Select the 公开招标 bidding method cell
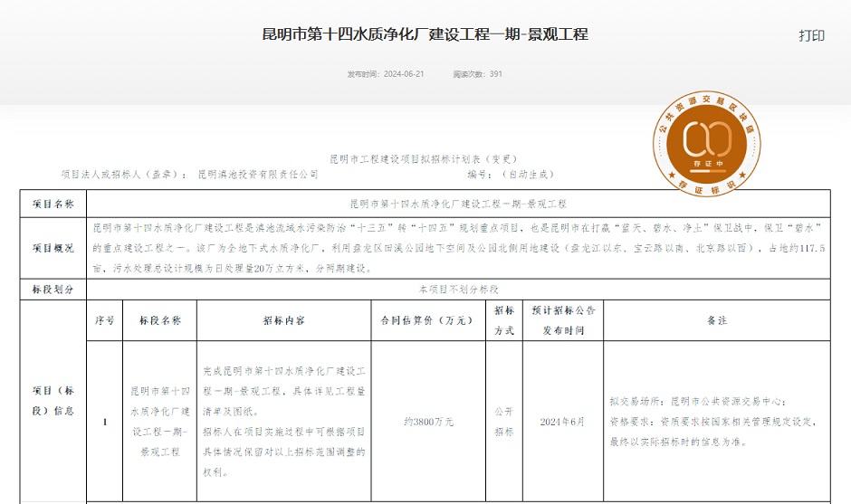The height and width of the screenshot is (504, 851). click(503, 422)
